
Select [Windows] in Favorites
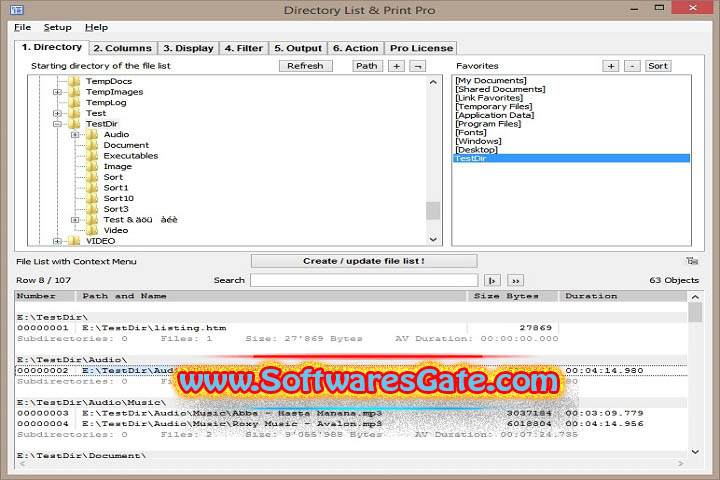coord(478,141)
